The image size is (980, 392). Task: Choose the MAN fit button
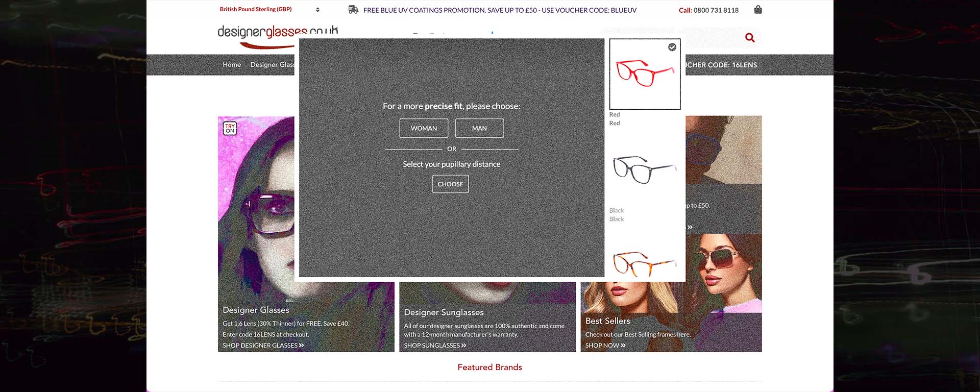(479, 128)
